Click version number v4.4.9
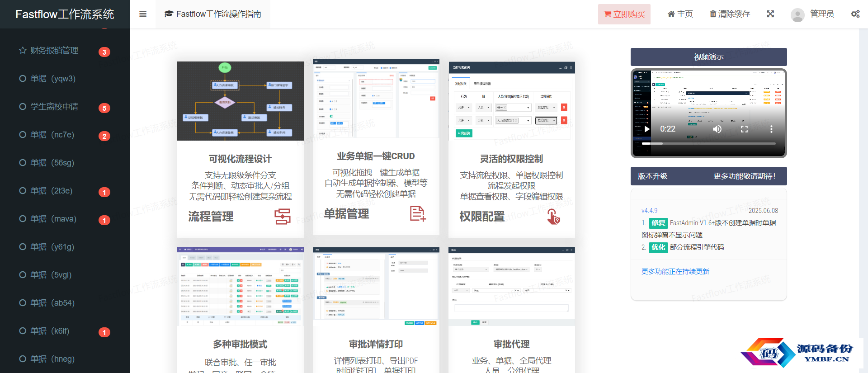 point(650,211)
